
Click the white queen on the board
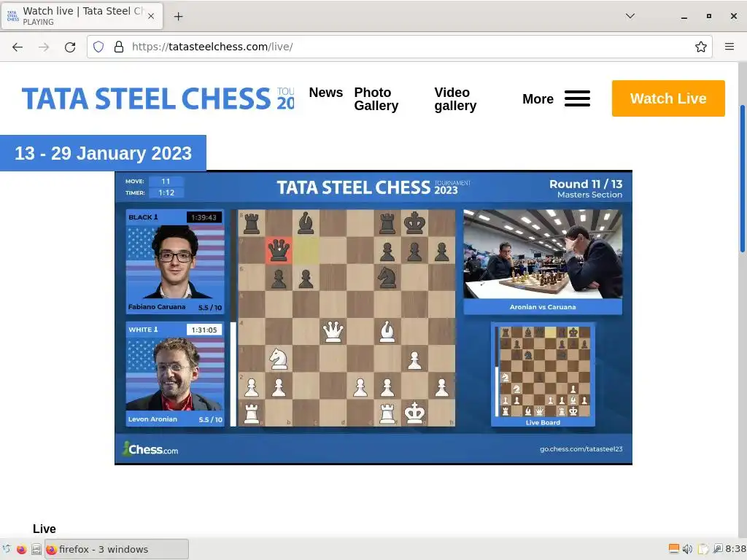333,332
